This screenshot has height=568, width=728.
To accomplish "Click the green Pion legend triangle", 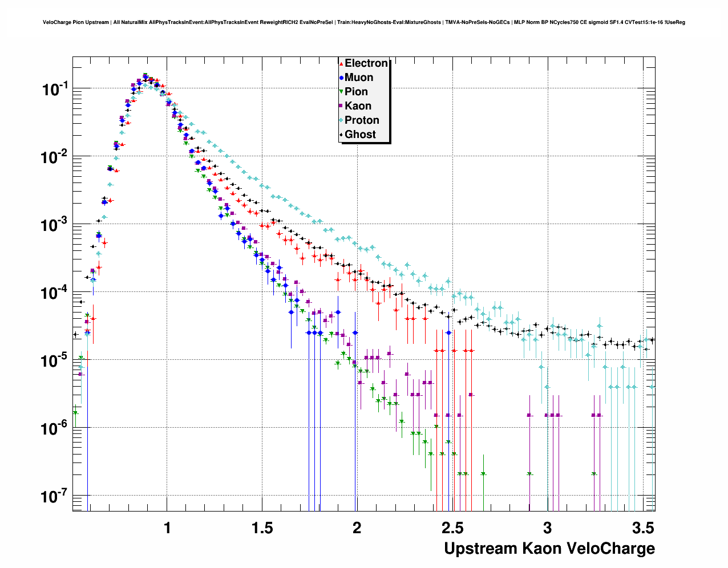I will [x=341, y=92].
